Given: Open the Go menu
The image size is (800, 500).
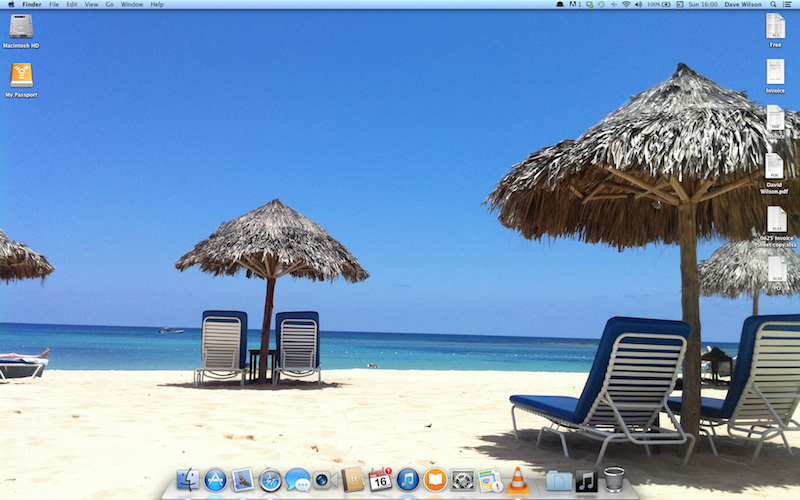Looking at the screenshot, I should tap(109, 4).
